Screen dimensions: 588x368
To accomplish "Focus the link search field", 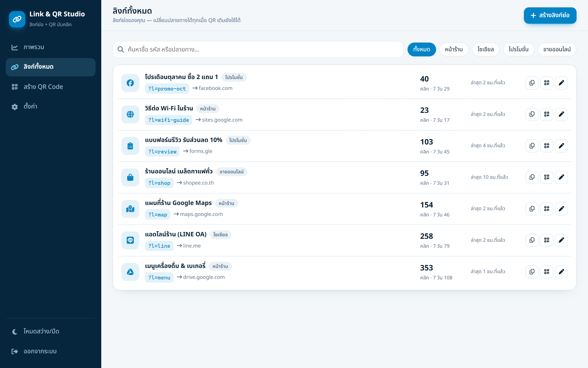I will 258,49.
